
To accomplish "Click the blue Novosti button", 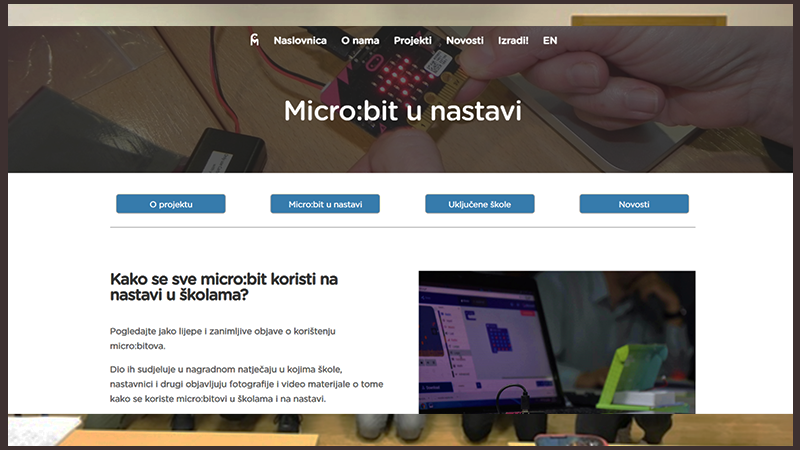I will (x=634, y=204).
